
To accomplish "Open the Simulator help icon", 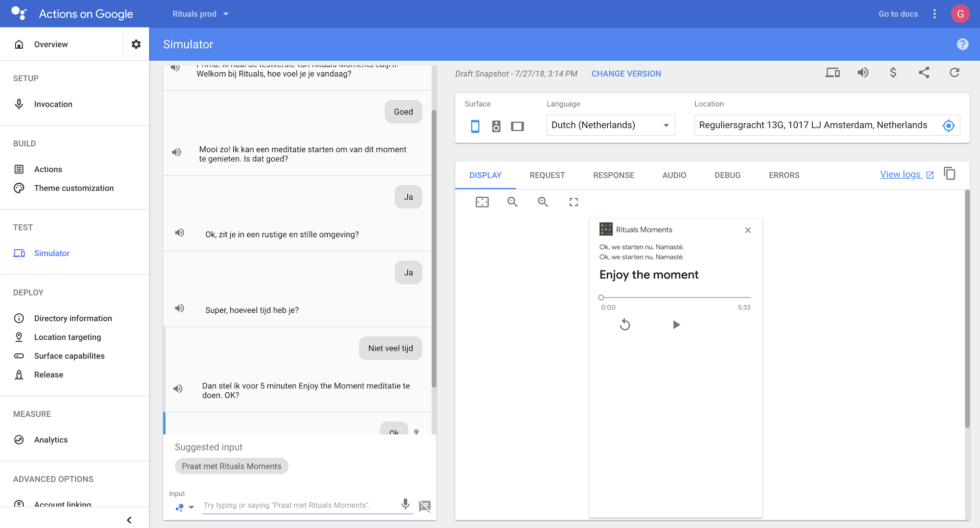I will (x=962, y=44).
